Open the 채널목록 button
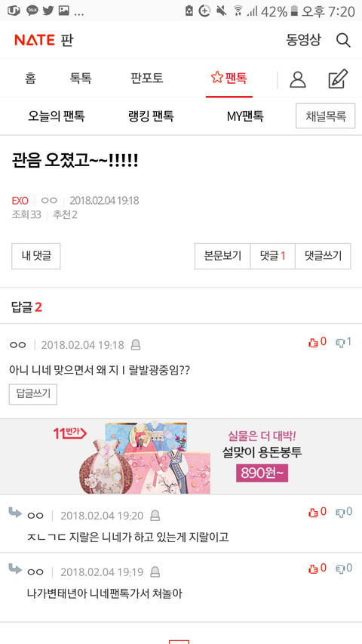The height and width of the screenshot is (644, 362). click(x=326, y=116)
